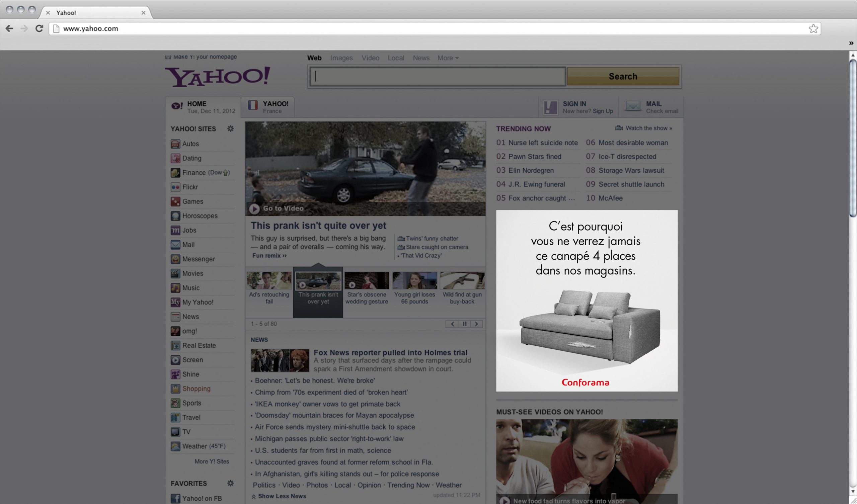This screenshot has width=857, height=504.
Task: Open the Mail envelope icon in sidebar
Action: pyautogui.click(x=175, y=245)
